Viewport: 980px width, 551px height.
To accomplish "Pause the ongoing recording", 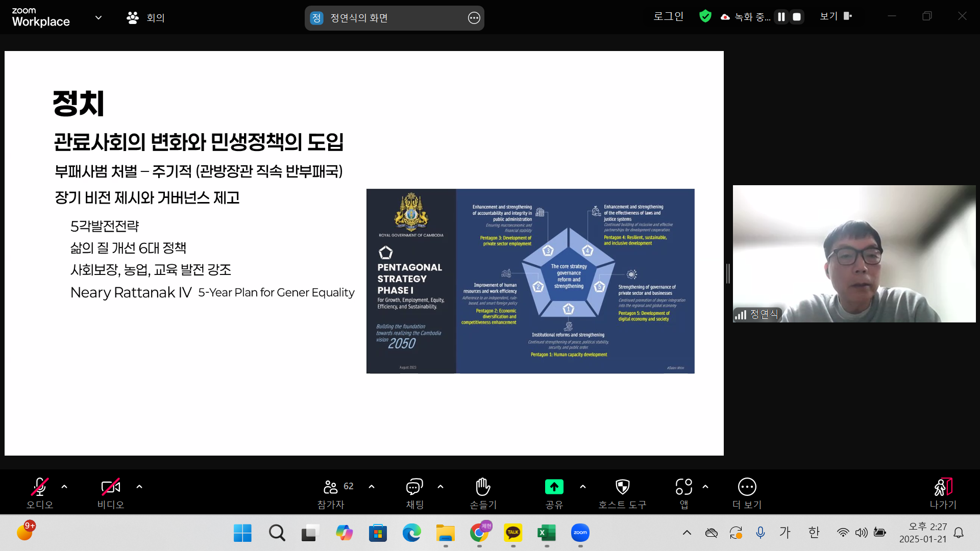I will [x=780, y=16].
